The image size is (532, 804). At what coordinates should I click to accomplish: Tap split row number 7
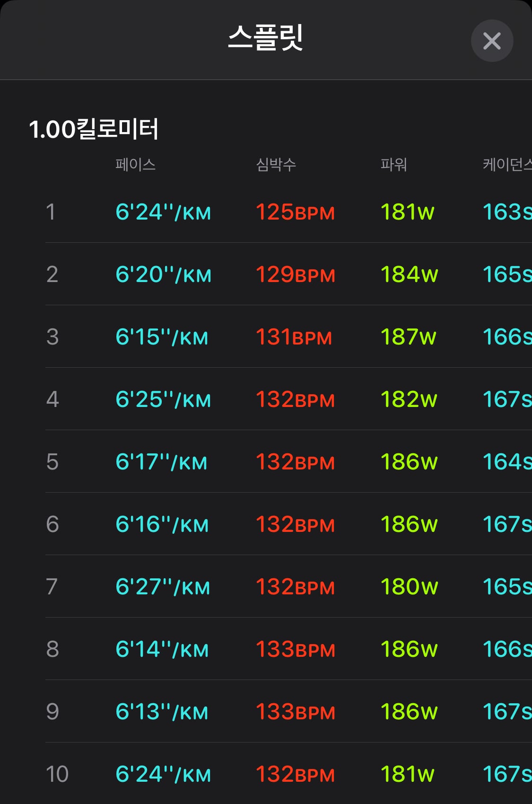pos(52,587)
